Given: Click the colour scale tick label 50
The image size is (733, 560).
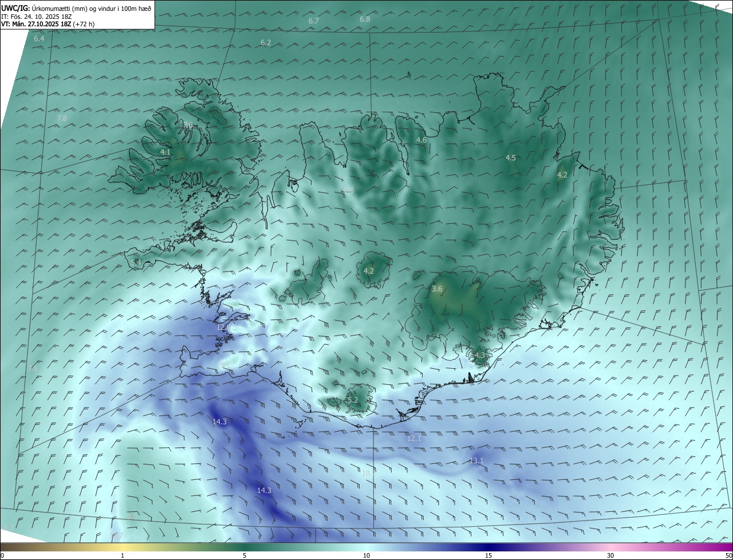Looking at the screenshot, I should coord(728,555).
